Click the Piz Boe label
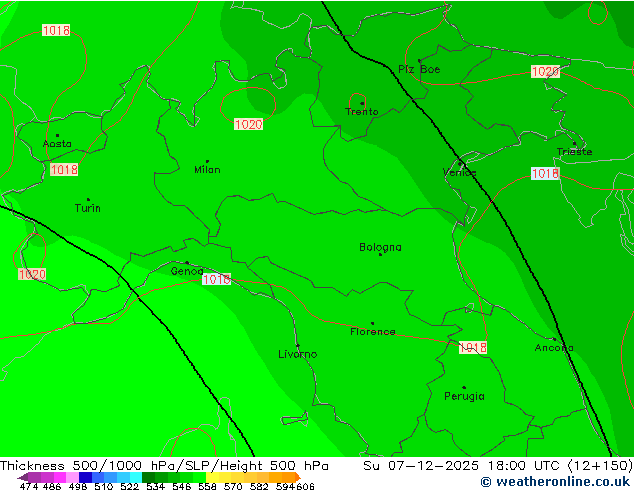Image resolution: width=634 pixels, height=490 pixels. (x=419, y=69)
